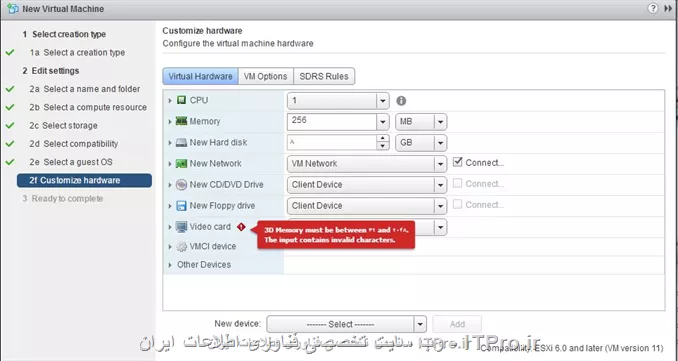The height and width of the screenshot is (361, 678).
Task: Expand the New Hard disk row
Action: tap(170, 143)
